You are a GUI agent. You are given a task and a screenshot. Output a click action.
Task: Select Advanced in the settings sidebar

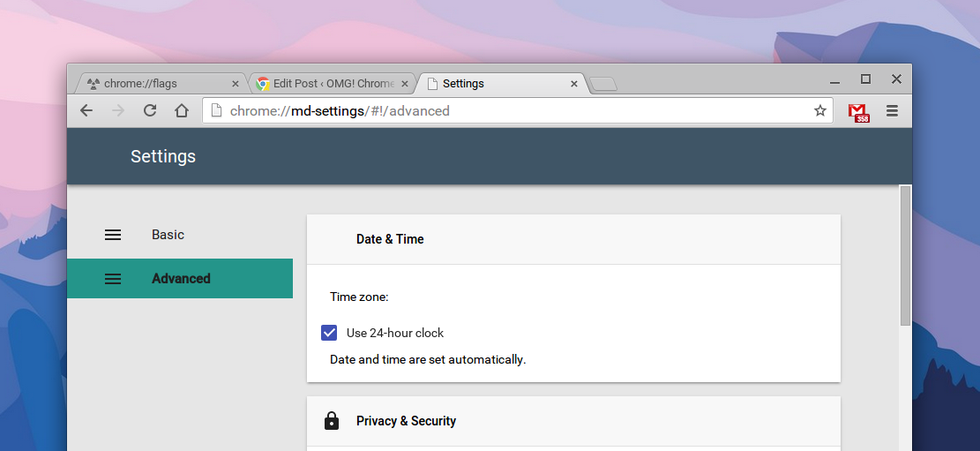click(181, 279)
